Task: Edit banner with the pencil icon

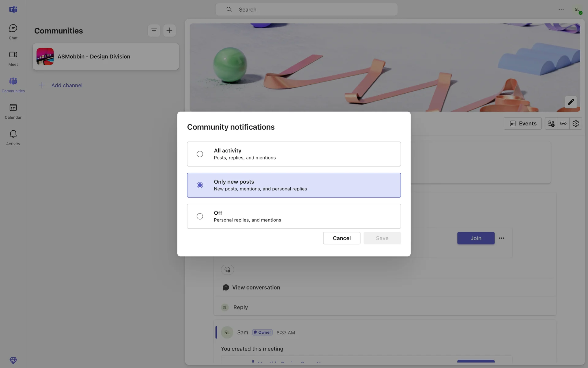Action: [x=571, y=102]
